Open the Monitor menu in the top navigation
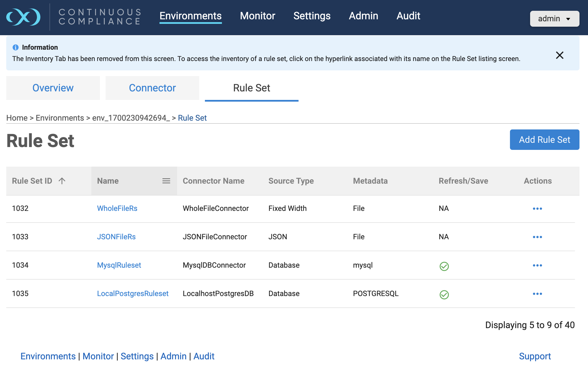 tap(257, 16)
